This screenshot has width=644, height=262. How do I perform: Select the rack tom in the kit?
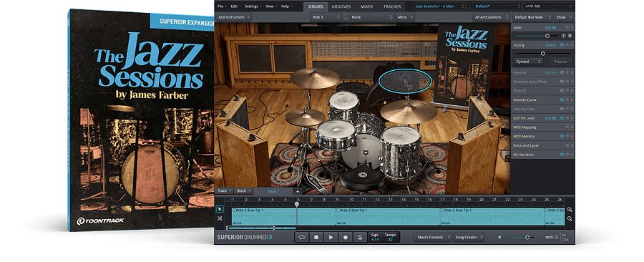click(343, 106)
